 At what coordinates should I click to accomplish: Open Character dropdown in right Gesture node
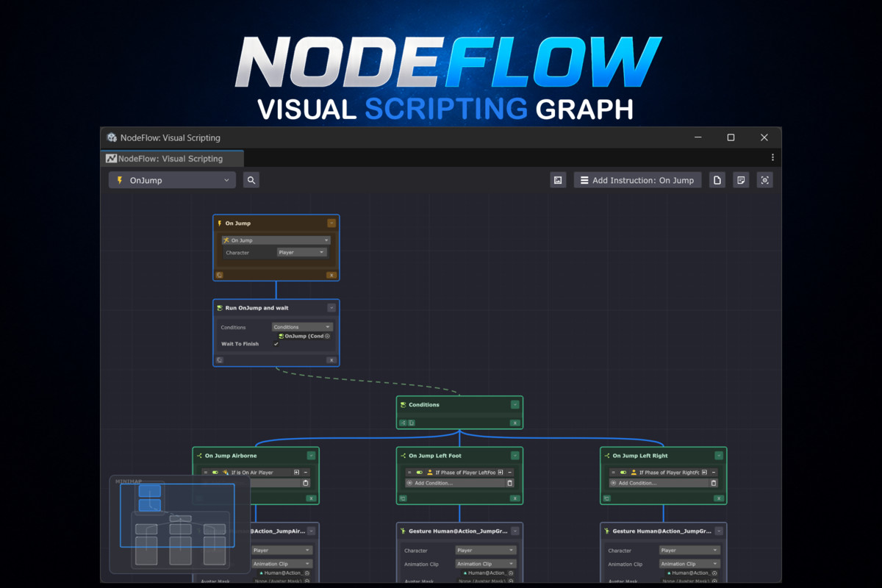(x=689, y=550)
